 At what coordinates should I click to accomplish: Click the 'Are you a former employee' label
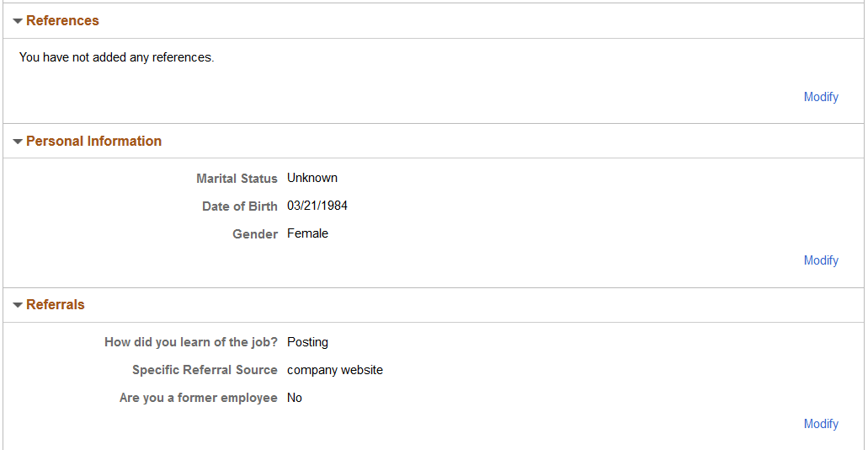[x=198, y=398]
